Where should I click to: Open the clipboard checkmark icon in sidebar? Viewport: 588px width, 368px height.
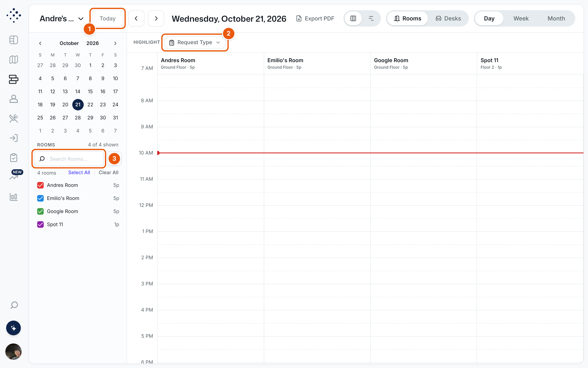(x=14, y=158)
